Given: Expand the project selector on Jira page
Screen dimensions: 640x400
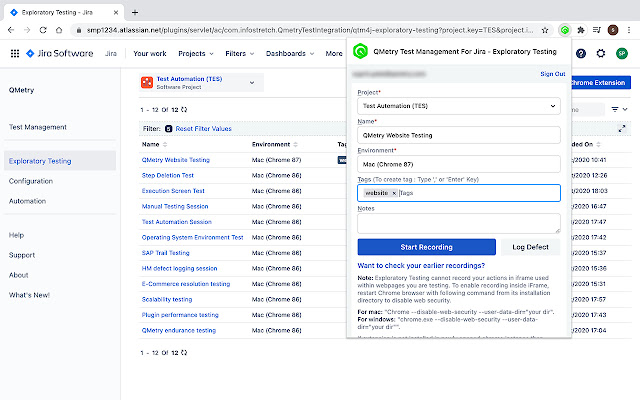Looking at the screenshot, I should coord(252,83).
